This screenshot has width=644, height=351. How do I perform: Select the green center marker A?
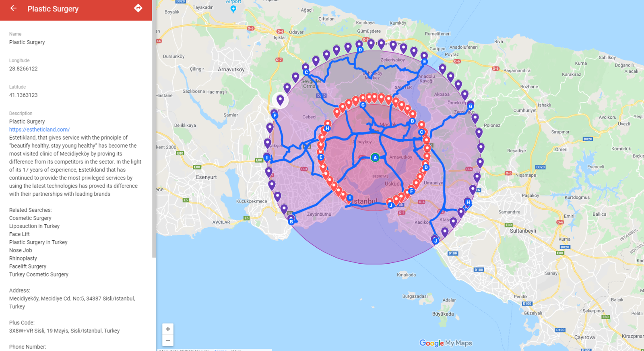coord(375,157)
